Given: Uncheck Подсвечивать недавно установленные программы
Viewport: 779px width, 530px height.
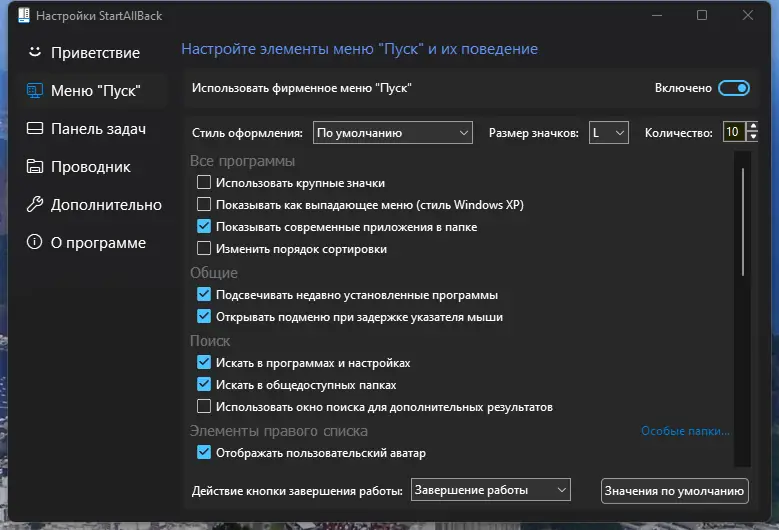Looking at the screenshot, I should (204, 295).
